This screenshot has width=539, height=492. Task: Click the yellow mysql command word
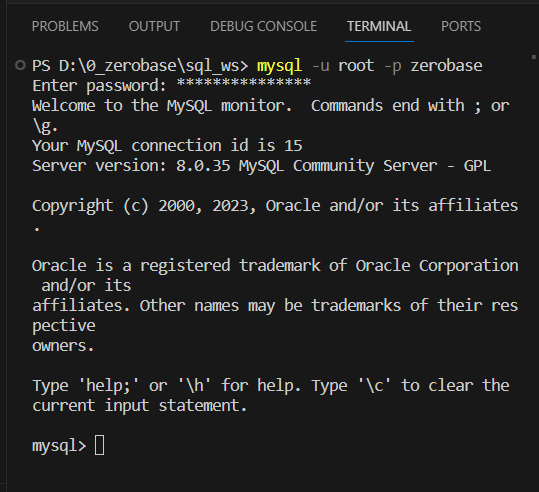click(x=279, y=66)
